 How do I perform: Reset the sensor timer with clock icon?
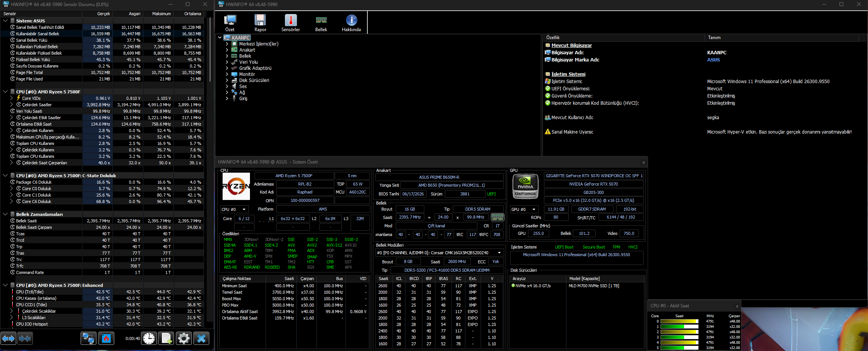coord(149,338)
